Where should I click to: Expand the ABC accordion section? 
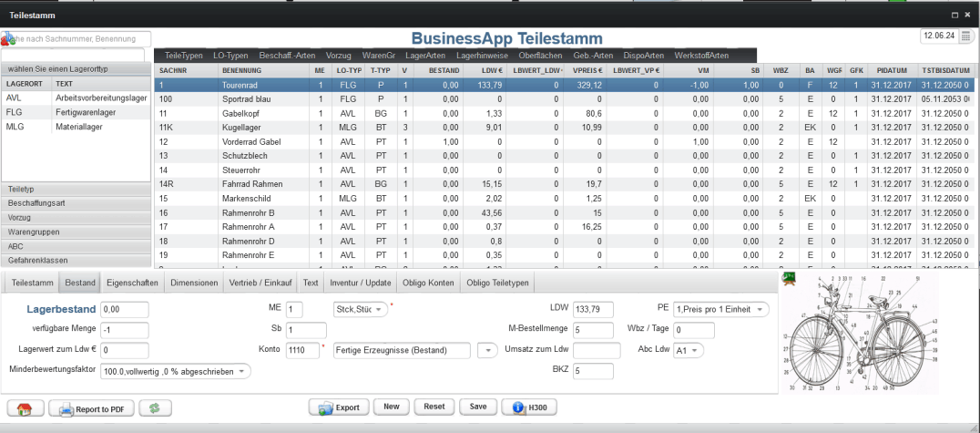[77, 246]
